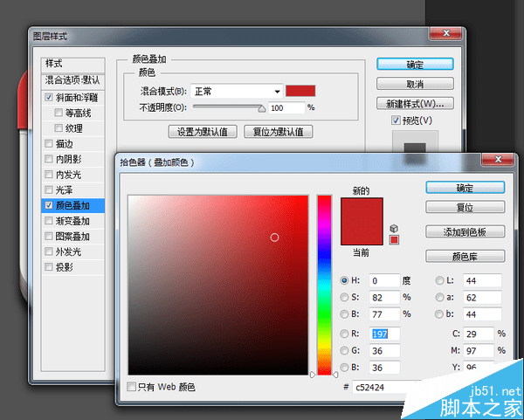Select the S: saturation radio button
This screenshot has height=420, width=524.
coord(344,297)
